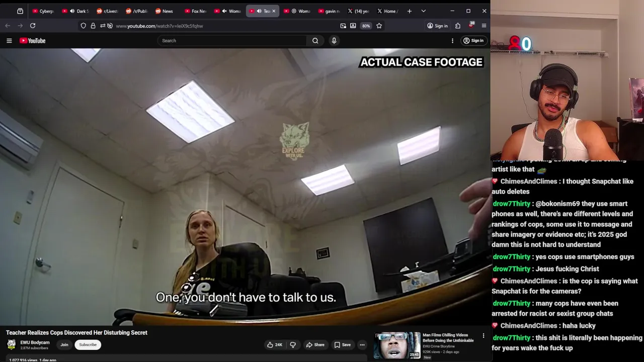Pause the bodycam video player

[245, 187]
